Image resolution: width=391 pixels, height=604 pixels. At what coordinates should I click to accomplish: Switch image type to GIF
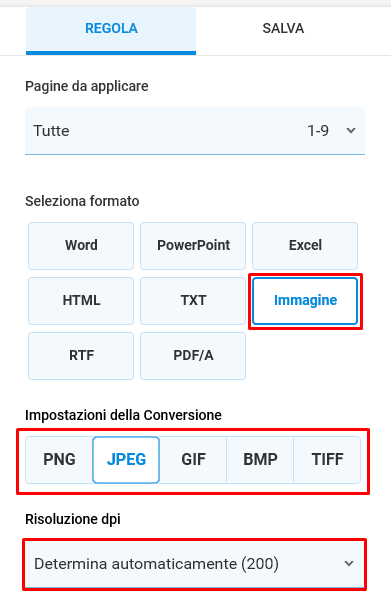pyautogui.click(x=193, y=460)
